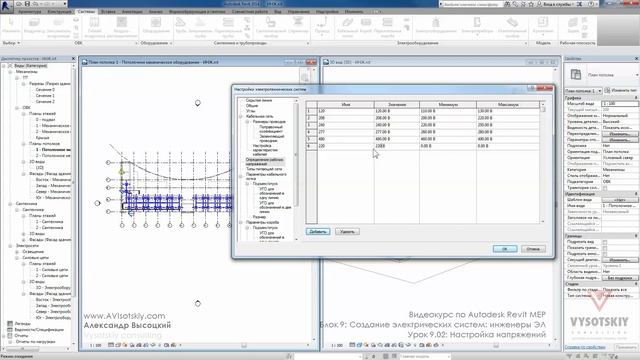Click the Максимум column header
Screen dimensions: 640x360
pos(508,105)
